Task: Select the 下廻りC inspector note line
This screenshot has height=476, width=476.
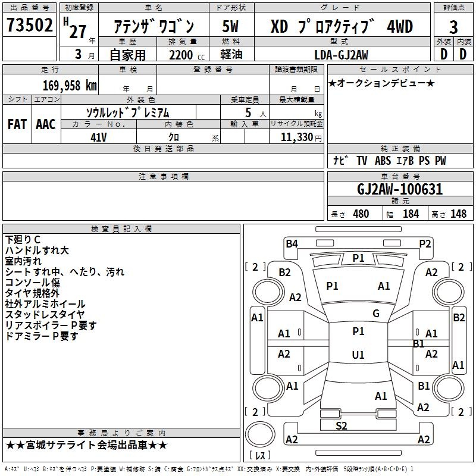Action: (23, 240)
